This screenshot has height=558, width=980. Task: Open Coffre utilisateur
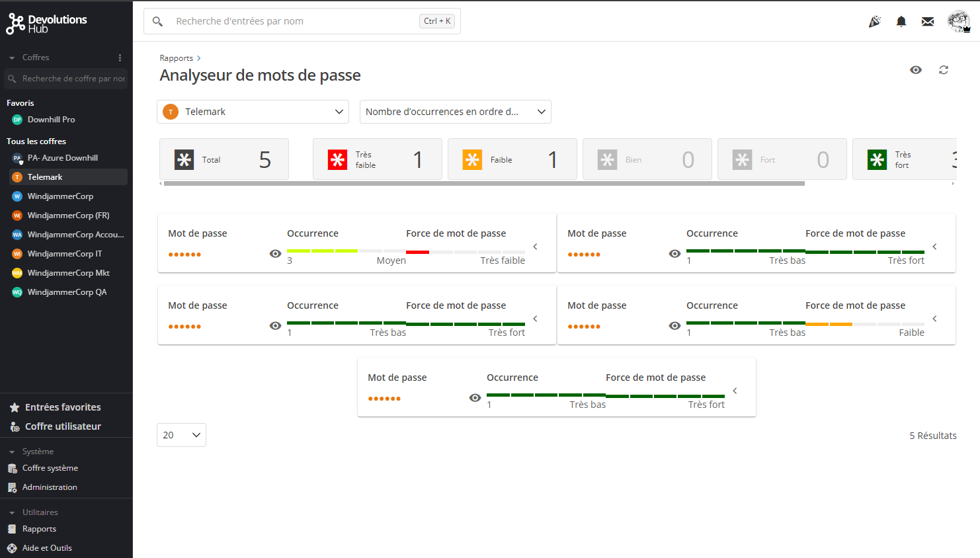[63, 426]
